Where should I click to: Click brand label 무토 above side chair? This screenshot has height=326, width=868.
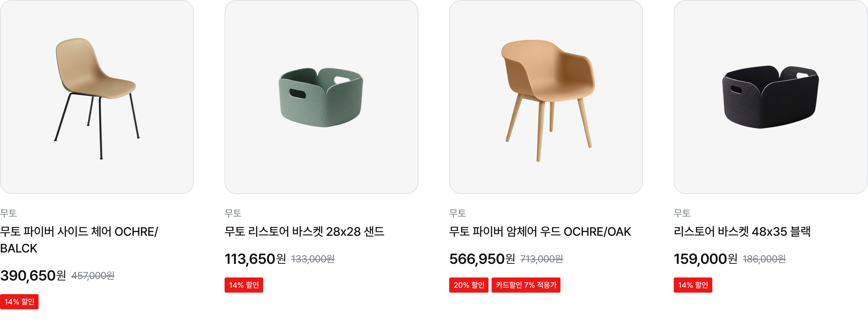point(8,213)
